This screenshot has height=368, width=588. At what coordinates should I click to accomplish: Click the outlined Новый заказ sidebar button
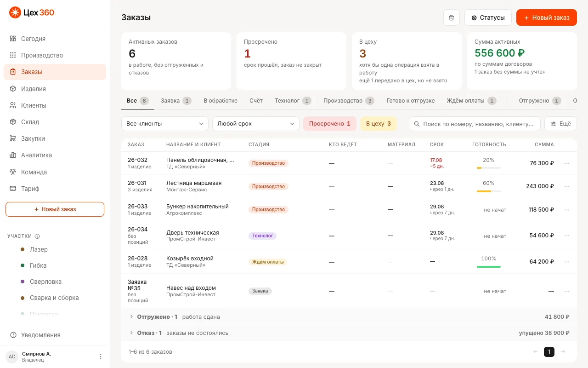[55, 209]
